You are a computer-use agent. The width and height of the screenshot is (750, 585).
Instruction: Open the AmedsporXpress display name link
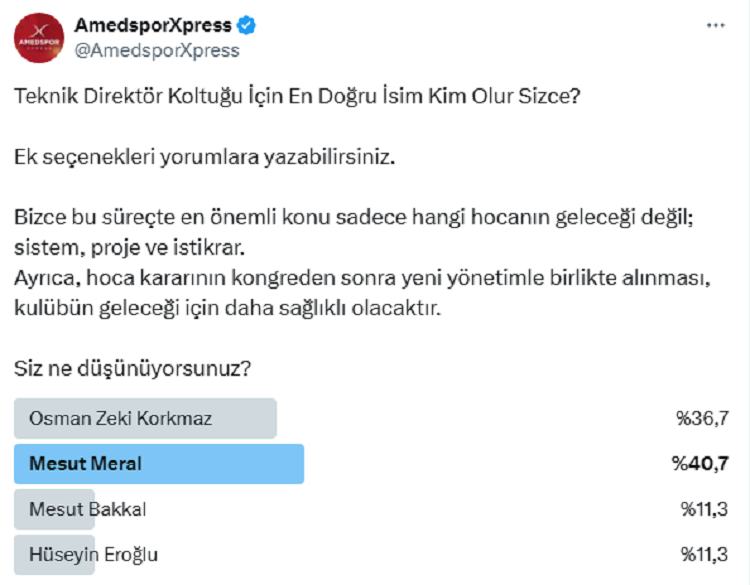153,25
